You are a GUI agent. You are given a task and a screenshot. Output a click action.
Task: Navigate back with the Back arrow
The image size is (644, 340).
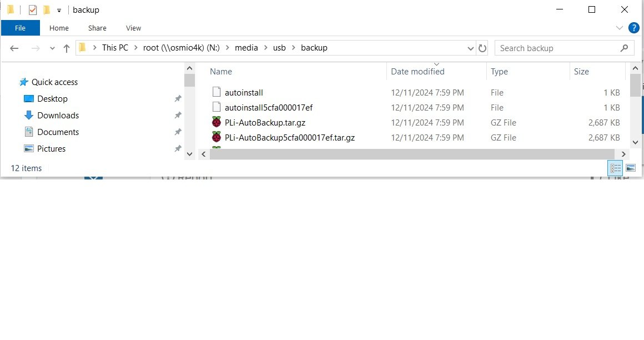coord(14,48)
